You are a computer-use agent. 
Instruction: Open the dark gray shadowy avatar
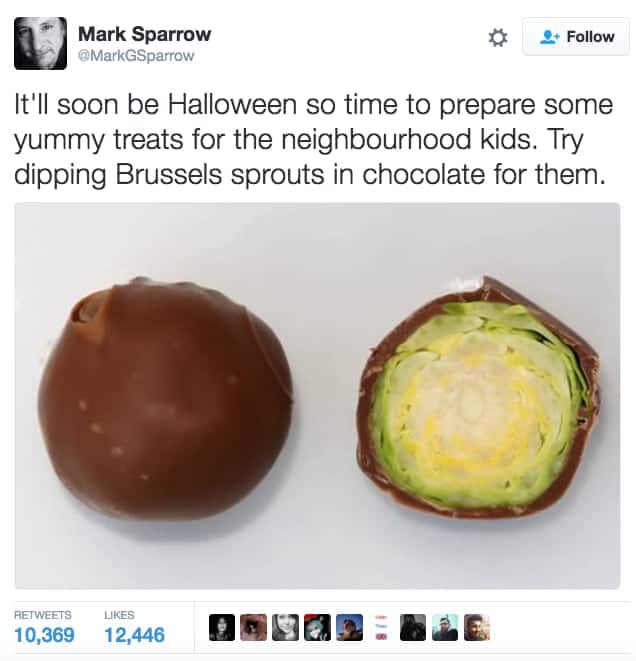(413, 628)
